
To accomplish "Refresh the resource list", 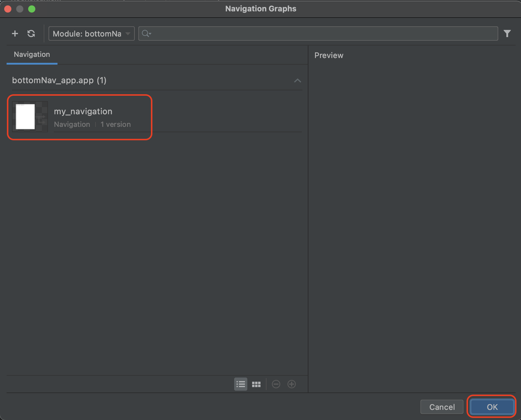I will (x=31, y=34).
